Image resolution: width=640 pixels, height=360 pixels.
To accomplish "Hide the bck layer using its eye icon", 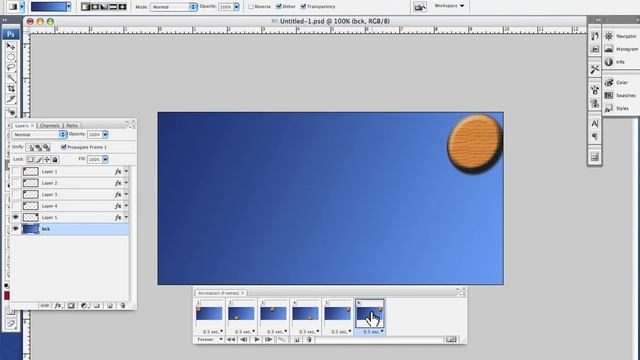I will (16, 229).
